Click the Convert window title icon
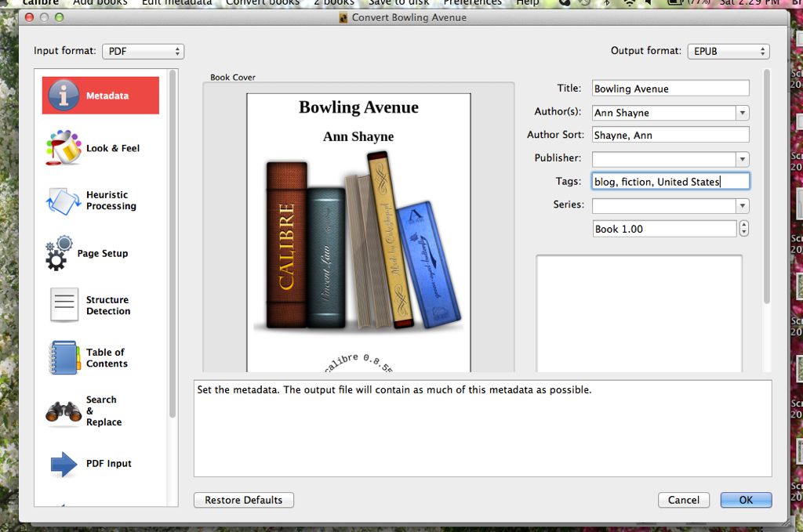 click(x=343, y=18)
